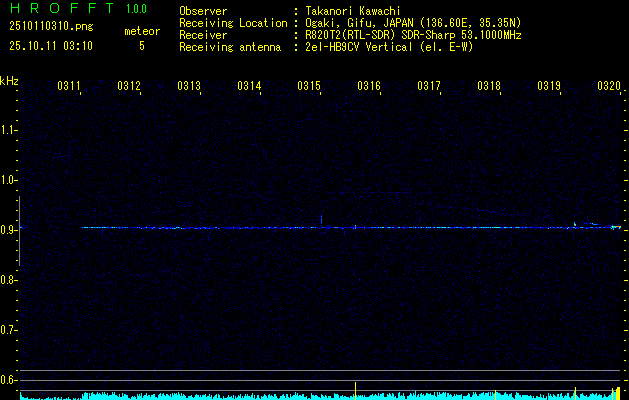Click the 0313 time axis label
This screenshot has width=629, height=400.
[189, 86]
